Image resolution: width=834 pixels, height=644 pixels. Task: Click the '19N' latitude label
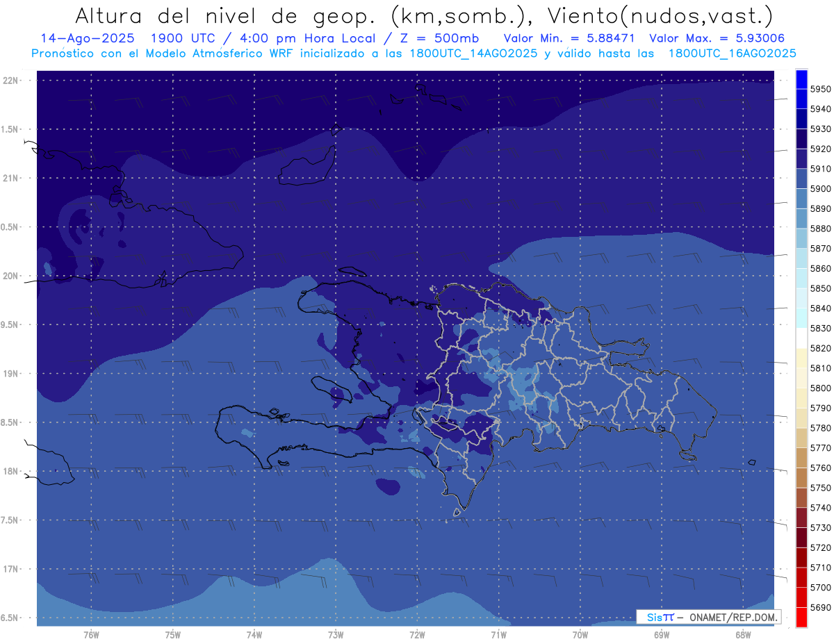point(10,374)
